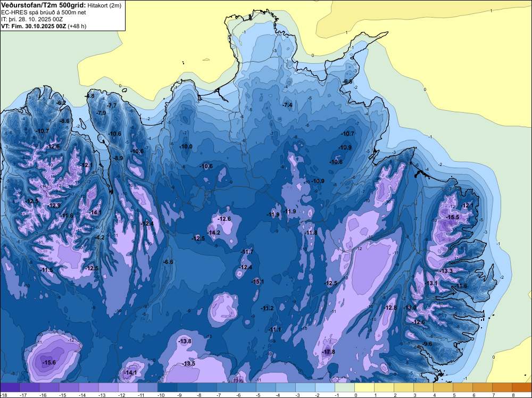This screenshot has width=532, height=398.
Task: Click the legend swatch between -18 and -17
Action: 10,387
